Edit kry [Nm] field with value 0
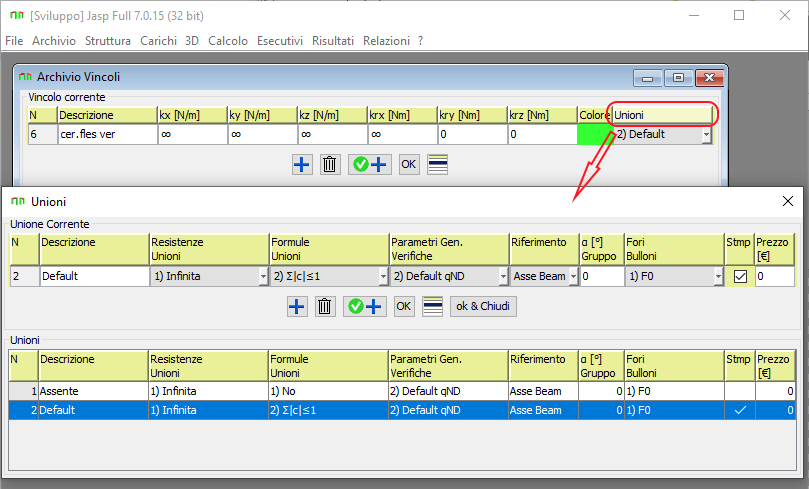The image size is (809, 489). [x=473, y=135]
